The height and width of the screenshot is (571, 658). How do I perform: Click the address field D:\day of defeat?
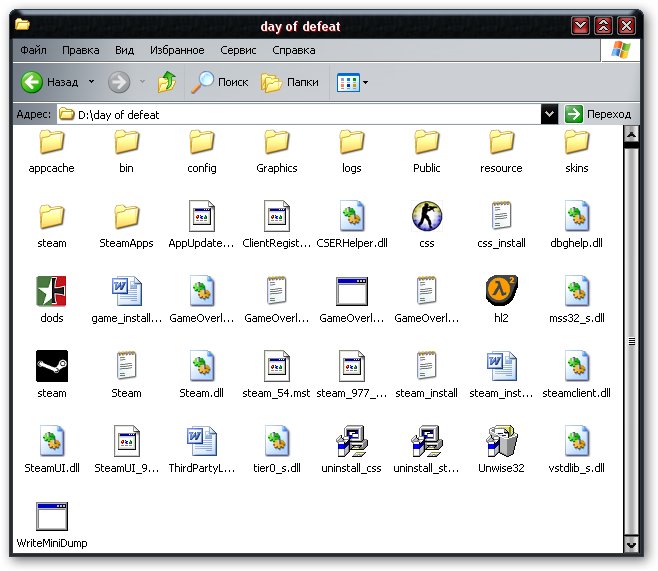(x=299, y=114)
